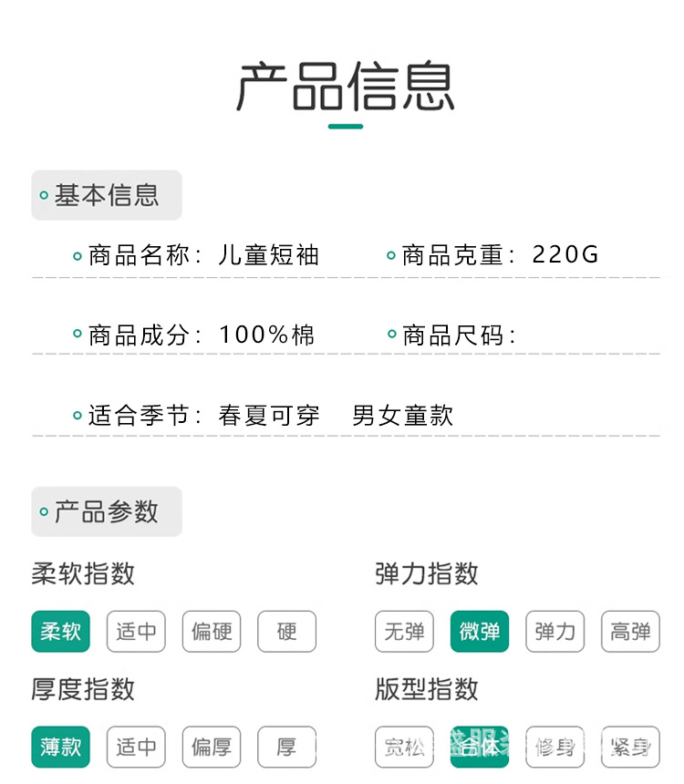Select the 宽松 fit option

coord(404,748)
